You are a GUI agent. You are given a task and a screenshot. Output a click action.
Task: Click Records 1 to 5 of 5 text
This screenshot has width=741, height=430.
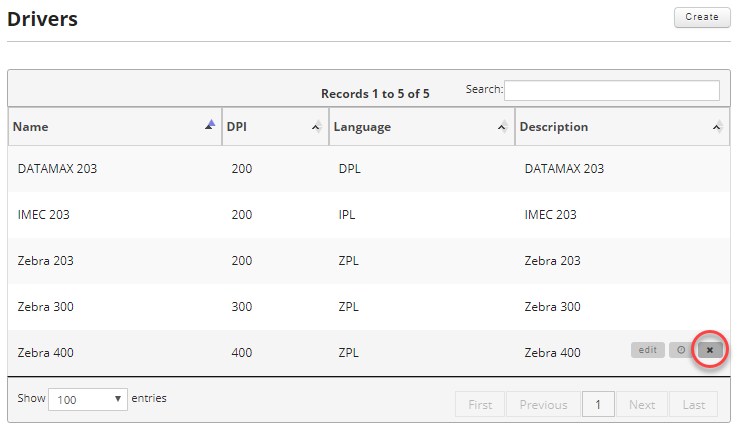(x=375, y=94)
